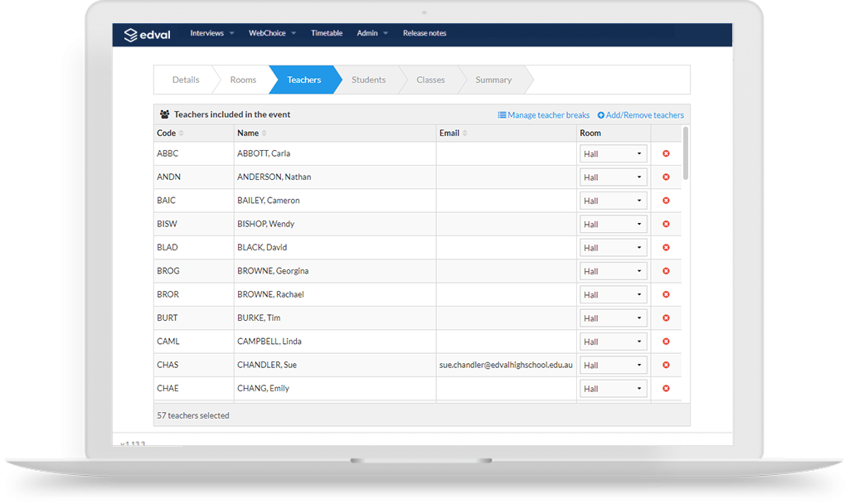Remove CHANDLER, Sue with red X icon
Image resolution: width=849 pixels, height=504 pixels.
(x=666, y=365)
